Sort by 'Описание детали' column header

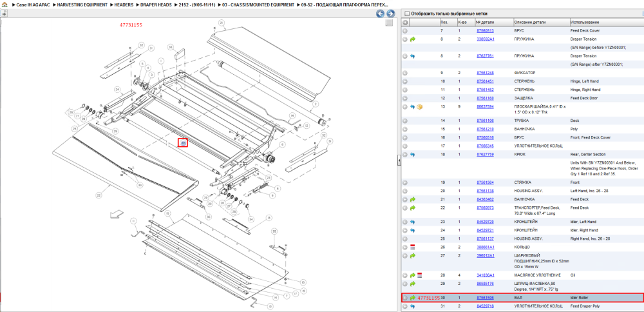542,22
